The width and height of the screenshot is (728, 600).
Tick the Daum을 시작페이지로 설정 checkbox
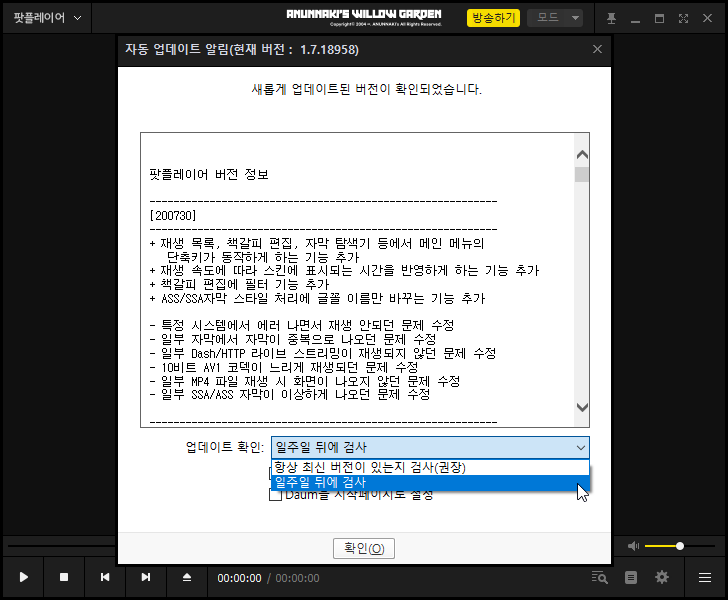pyautogui.click(x=276, y=495)
